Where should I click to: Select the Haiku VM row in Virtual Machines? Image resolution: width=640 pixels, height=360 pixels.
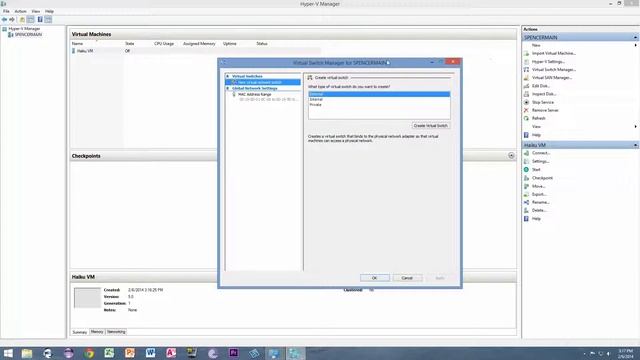(x=196, y=51)
